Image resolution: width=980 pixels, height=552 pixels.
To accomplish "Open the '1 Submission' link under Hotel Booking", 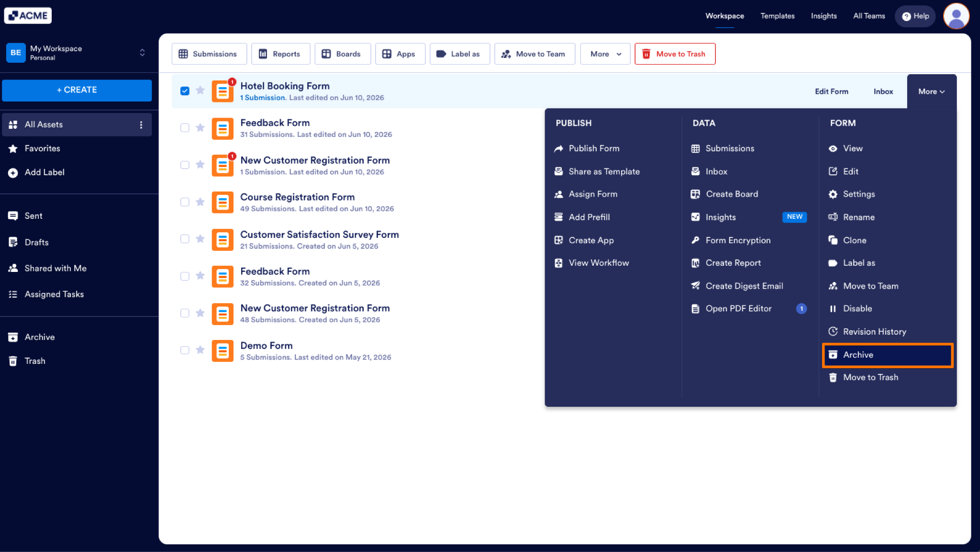I will pyautogui.click(x=262, y=98).
